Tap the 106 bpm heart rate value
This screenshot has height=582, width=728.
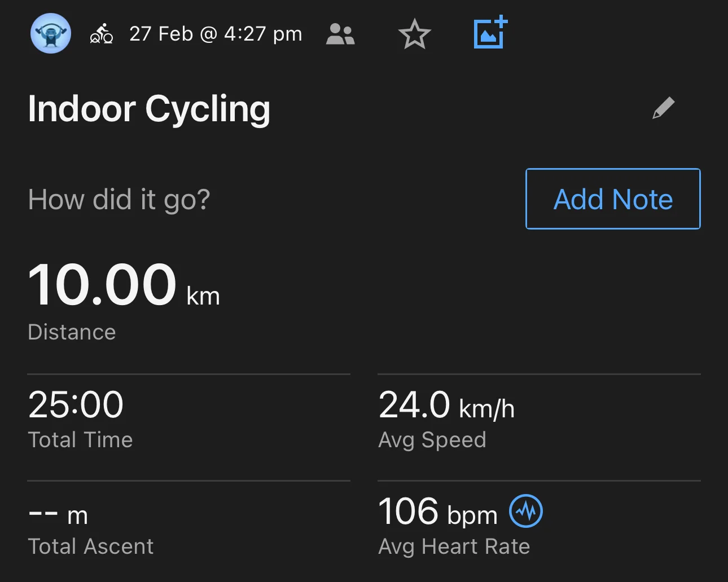click(437, 512)
